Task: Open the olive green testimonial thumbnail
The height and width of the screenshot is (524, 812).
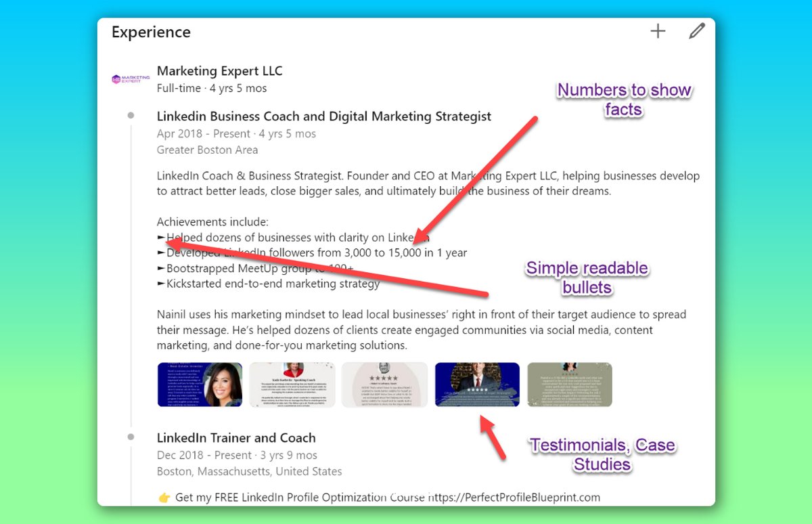Action: point(570,385)
